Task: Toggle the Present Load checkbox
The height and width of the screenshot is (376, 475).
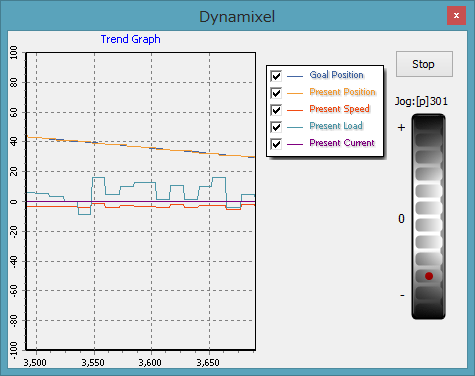Action: click(276, 127)
